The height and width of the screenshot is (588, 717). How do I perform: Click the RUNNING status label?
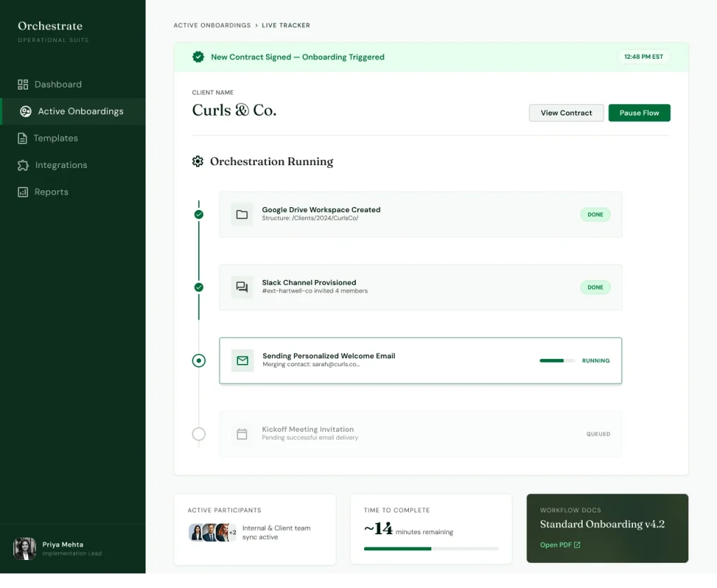coord(596,360)
